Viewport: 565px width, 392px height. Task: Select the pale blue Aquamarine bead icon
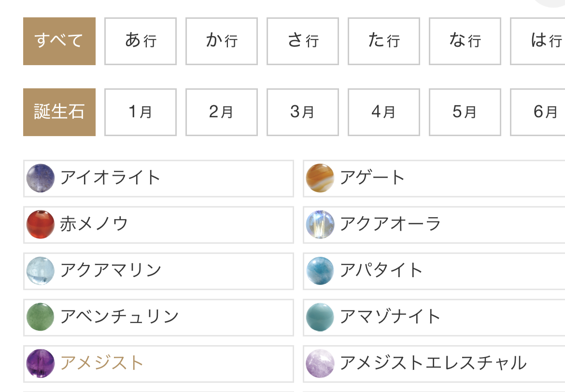[x=41, y=271]
